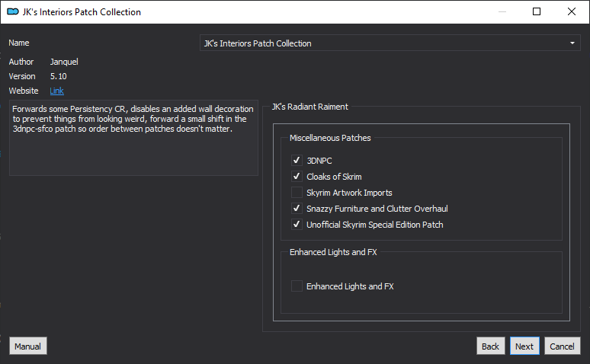The width and height of the screenshot is (590, 364).
Task: Proceed with the Next button
Action: (524, 346)
